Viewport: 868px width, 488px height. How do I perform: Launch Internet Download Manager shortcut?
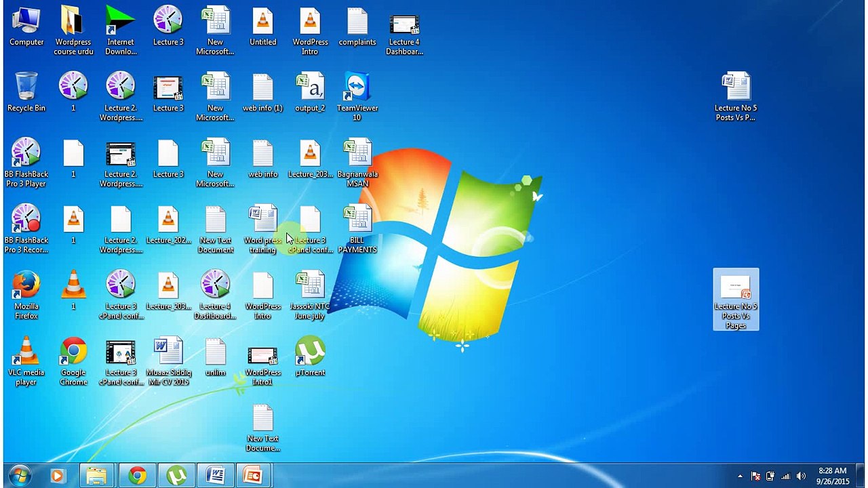[121, 31]
